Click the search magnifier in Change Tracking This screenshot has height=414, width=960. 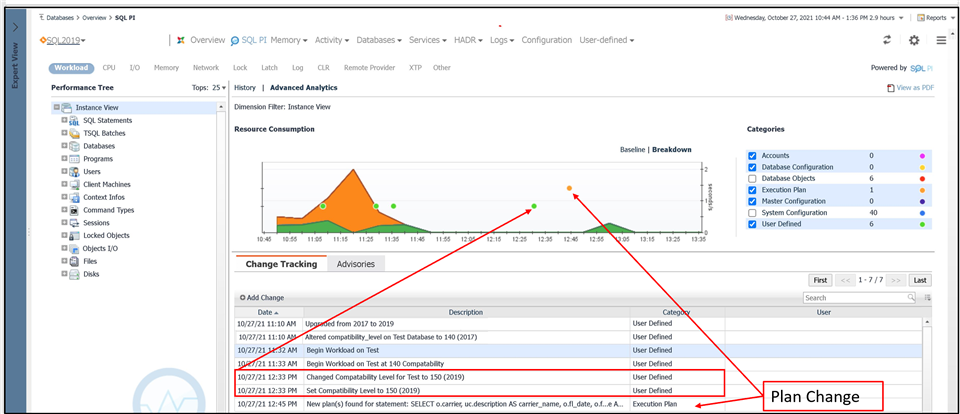point(911,298)
